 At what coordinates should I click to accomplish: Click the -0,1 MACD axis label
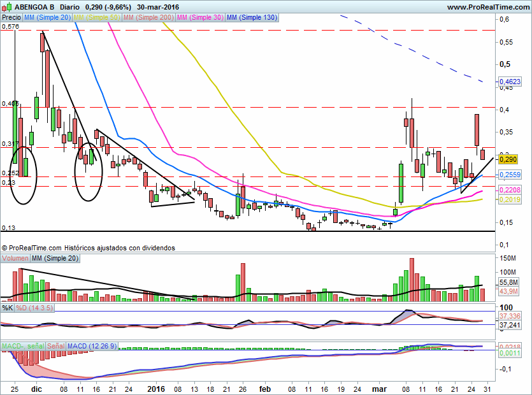[507, 369]
